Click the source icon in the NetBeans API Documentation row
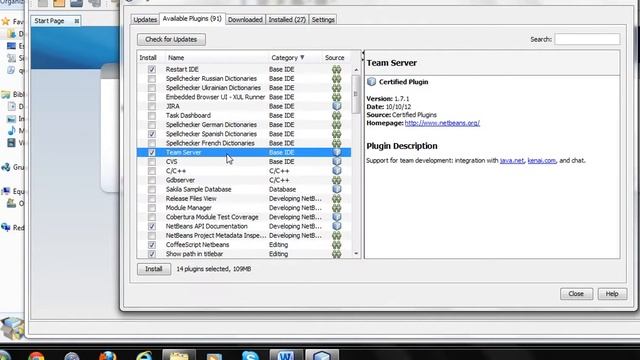Screen dimensions: 640x360 pos(336,226)
